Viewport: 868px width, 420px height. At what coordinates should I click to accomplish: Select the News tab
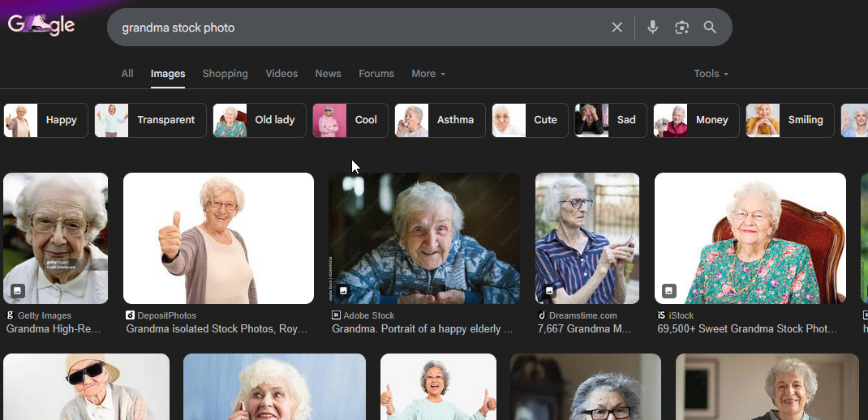(328, 74)
